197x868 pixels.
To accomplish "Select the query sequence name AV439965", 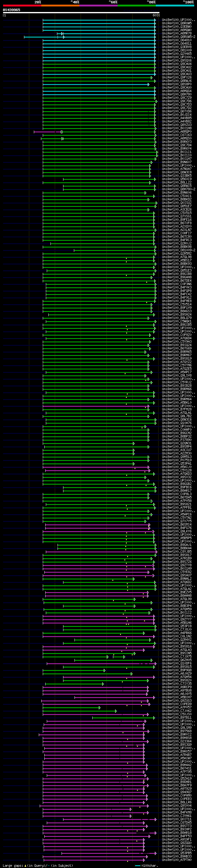I will [11, 10].
